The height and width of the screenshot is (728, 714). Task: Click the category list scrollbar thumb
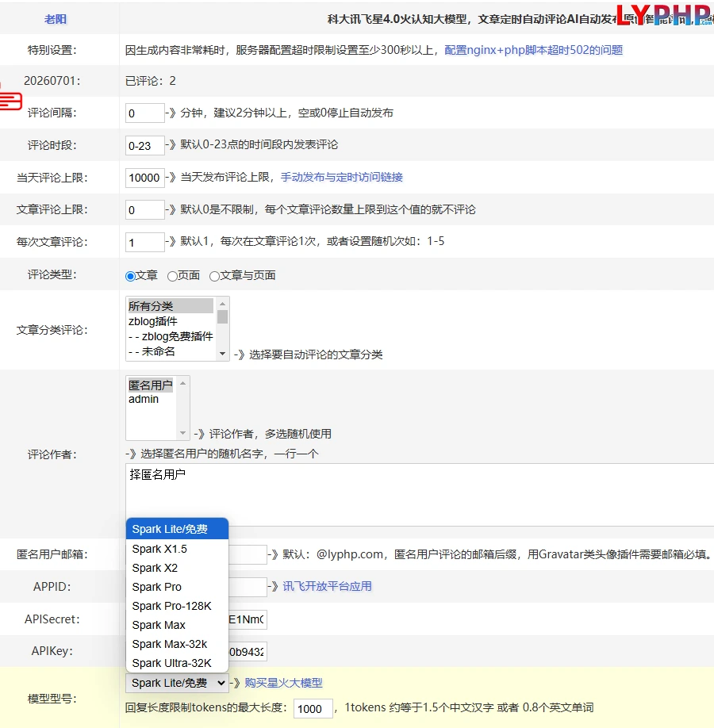[222, 316]
